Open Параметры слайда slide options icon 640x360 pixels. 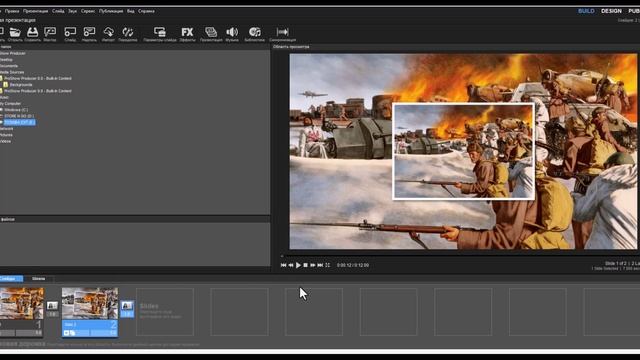160,34
